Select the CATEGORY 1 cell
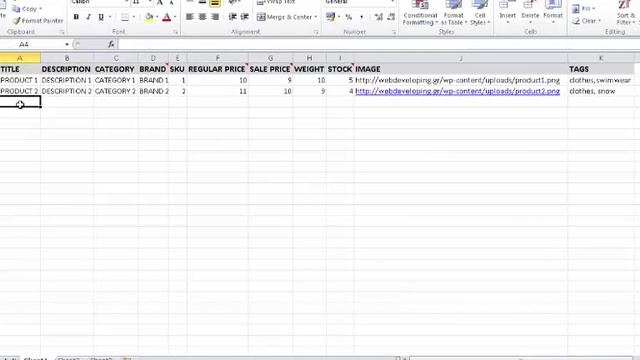Screen dimensions: 640x360 point(116,80)
